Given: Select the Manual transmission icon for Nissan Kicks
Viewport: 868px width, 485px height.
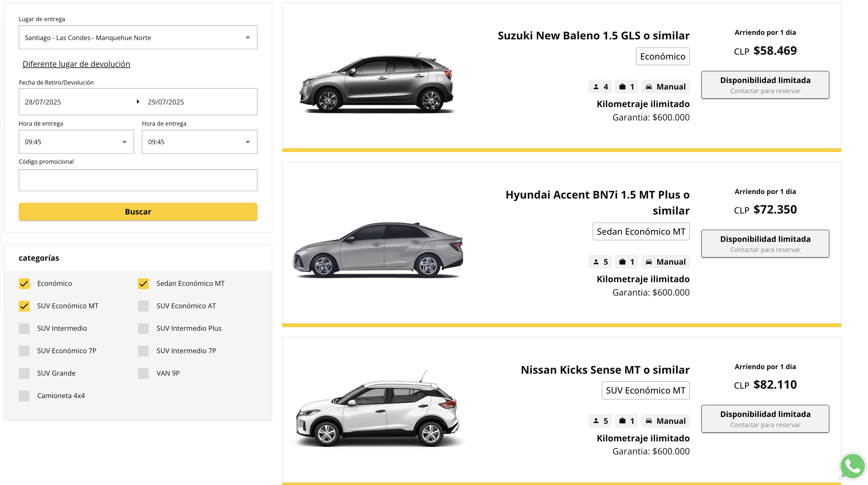Looking at the screenshot, I should coord(649,421).
